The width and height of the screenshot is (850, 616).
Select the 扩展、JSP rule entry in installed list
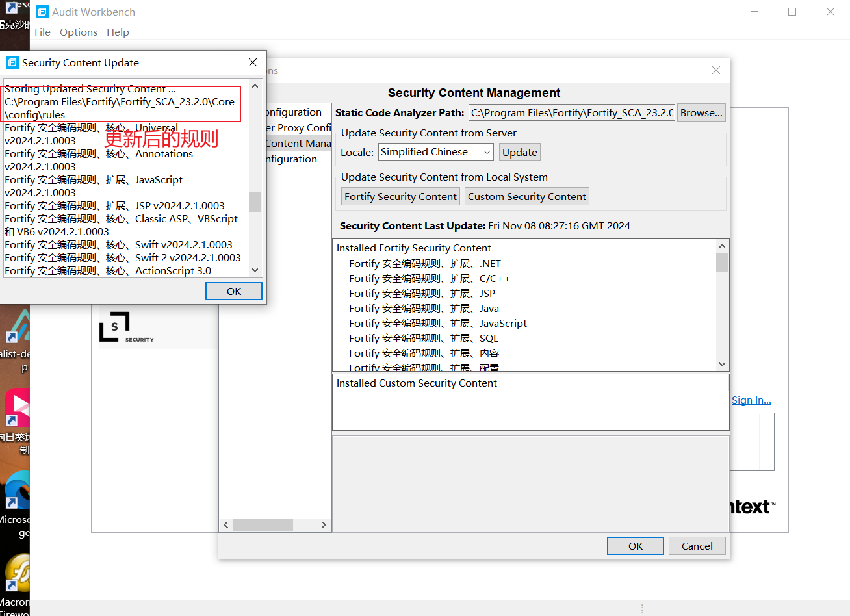point(422,293)
